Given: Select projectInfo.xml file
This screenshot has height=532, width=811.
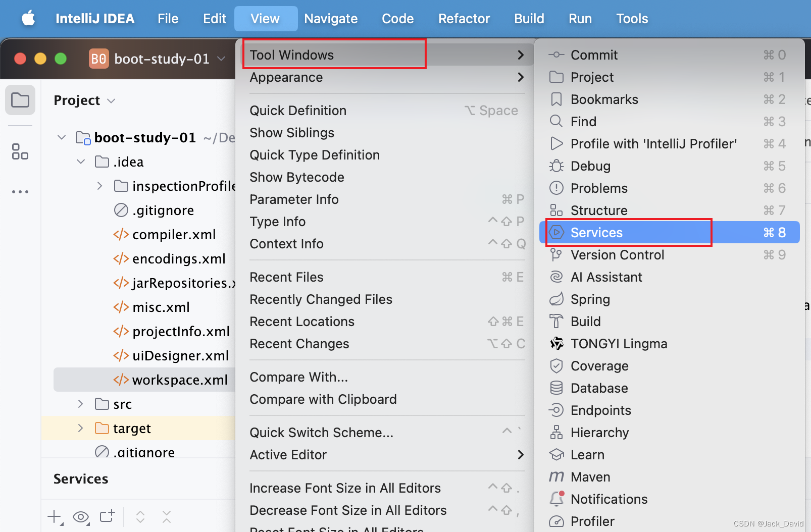Looking at the screenshot, I should point(181,332).
